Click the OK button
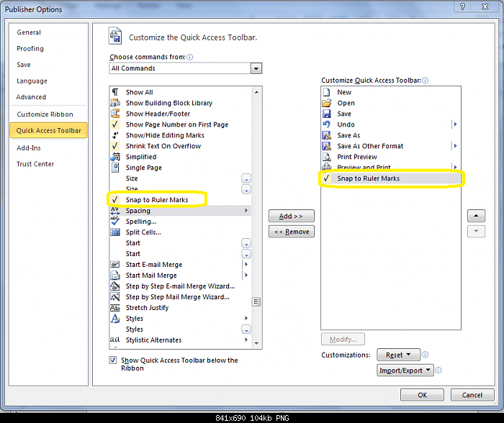Screen dimensions: 504x423 [x=422, y=395]
